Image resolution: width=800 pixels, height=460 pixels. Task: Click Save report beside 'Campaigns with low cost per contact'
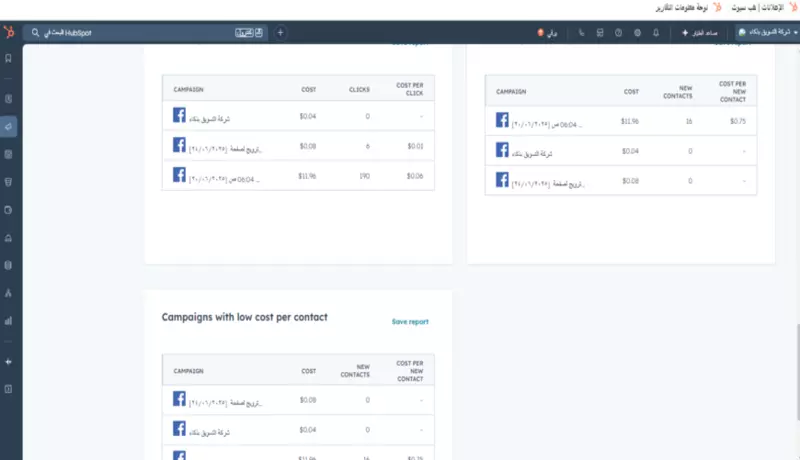point(410,322)
